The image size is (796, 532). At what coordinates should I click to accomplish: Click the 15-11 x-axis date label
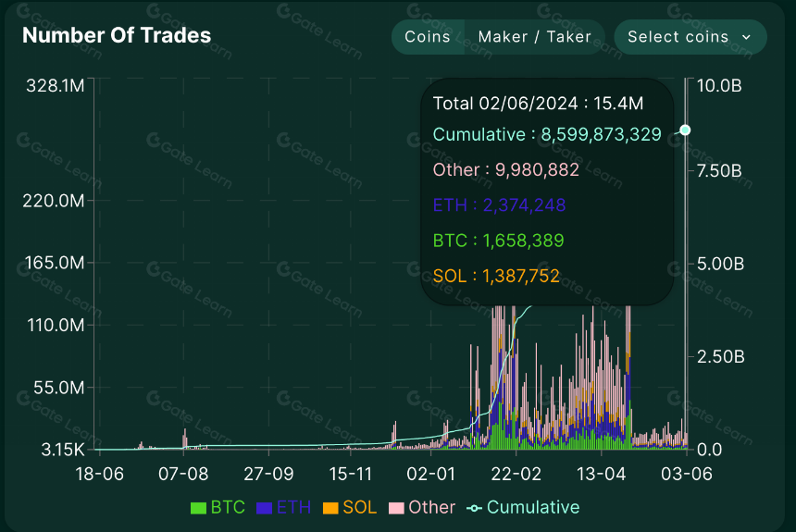point(350,474)
